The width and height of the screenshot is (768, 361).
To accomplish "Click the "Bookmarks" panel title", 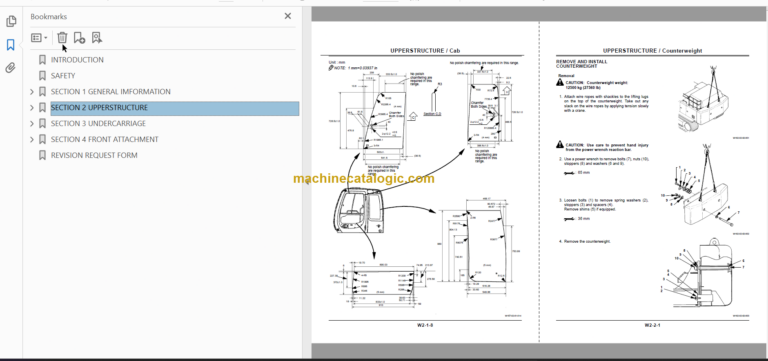I will [x=48, y=16].
